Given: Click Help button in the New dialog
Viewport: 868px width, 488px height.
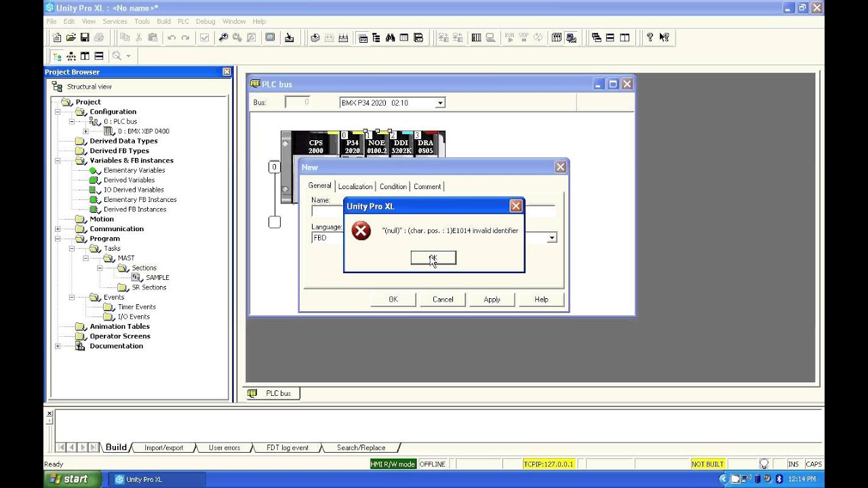Looking at the screenshot, I should point(541,299).
